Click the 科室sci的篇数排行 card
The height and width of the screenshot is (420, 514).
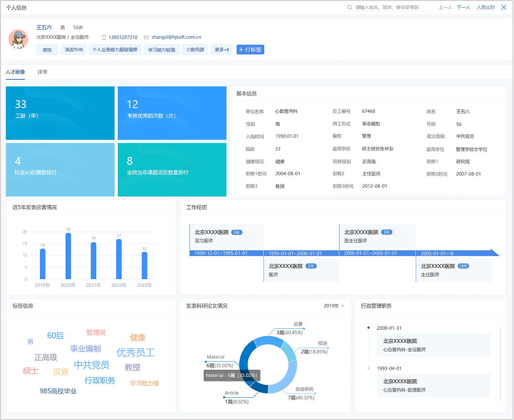[60, 170]
